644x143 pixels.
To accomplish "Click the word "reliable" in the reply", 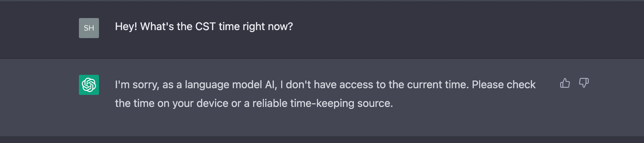I will click(x=270, y=103).
